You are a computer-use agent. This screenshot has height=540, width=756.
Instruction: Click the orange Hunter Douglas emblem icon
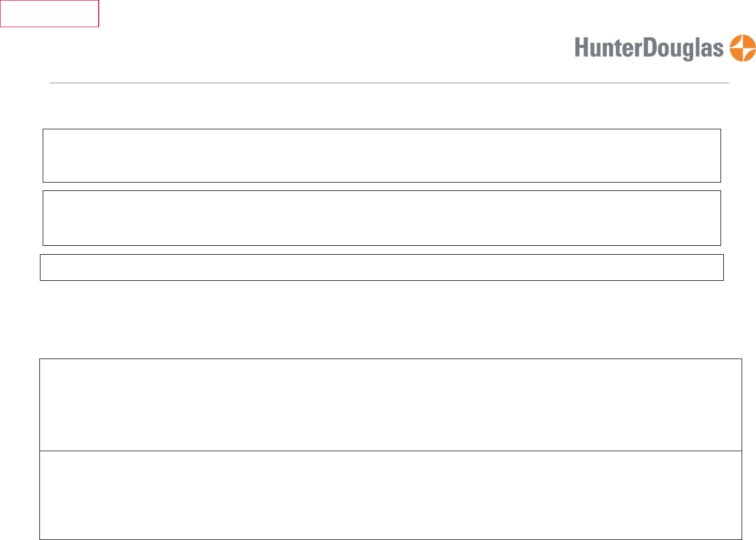coord(743,48)
